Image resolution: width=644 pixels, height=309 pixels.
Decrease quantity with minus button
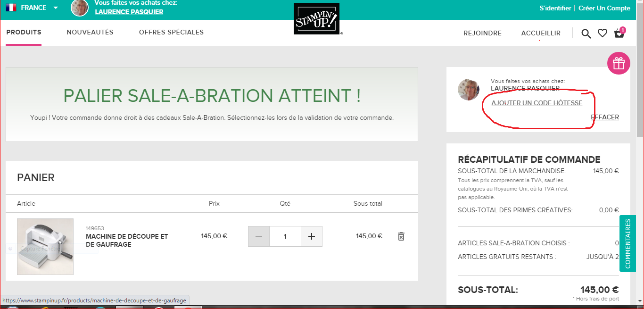[259, 236]
